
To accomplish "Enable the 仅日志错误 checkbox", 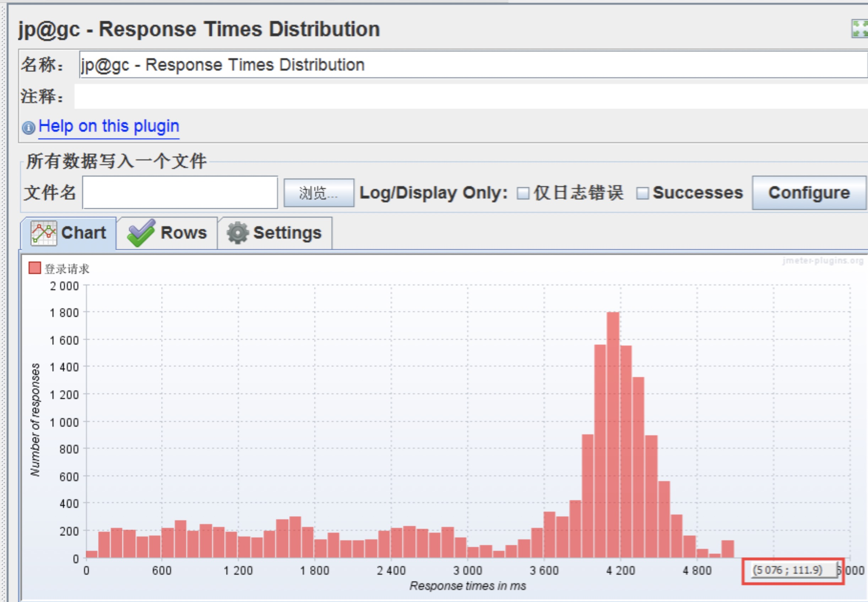I will click(x=523, y=193).
